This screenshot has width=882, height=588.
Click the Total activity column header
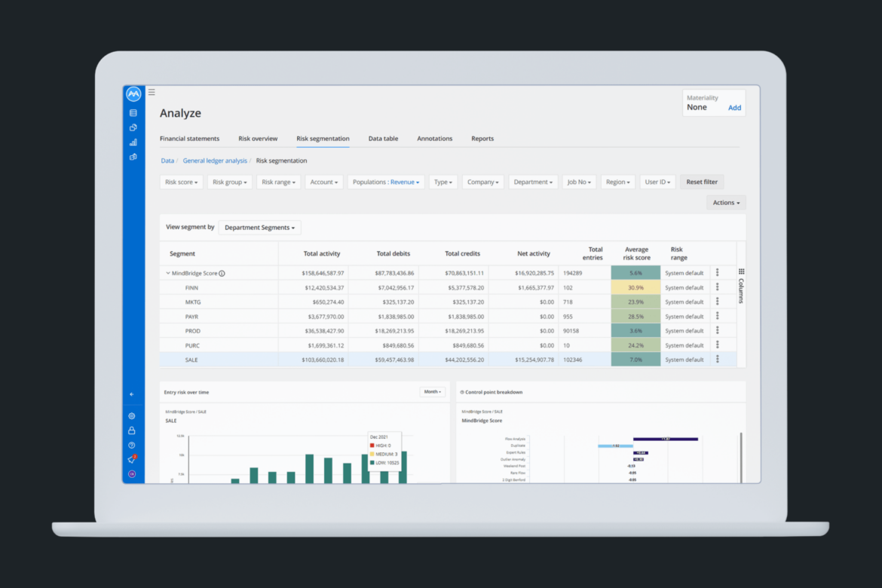click(322, 254)
